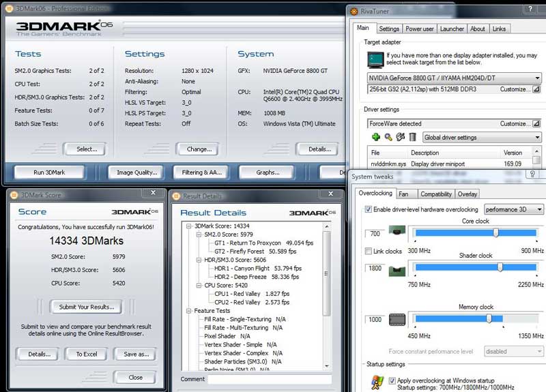
Task: Open the Links tab in RivaTuner
Action: click(499, 29)
